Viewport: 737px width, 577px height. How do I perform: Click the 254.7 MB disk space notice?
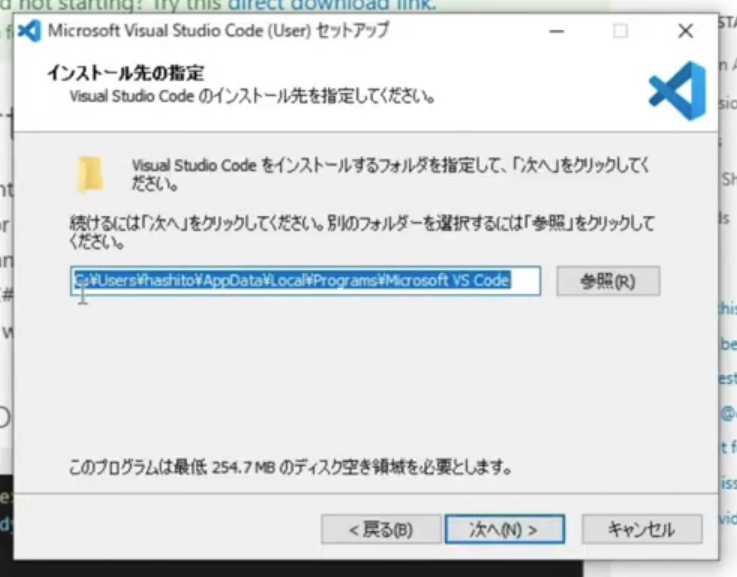(x=290, y=467)
